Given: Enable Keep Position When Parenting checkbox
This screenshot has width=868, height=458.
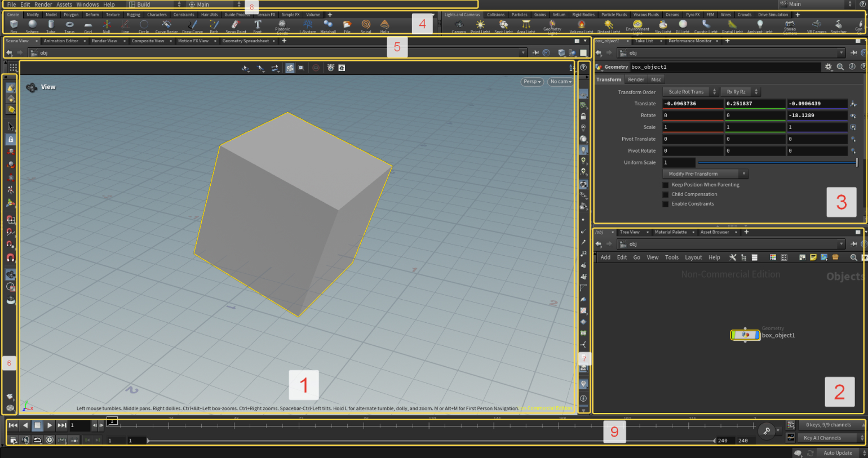Looking at the screenshot, I should pyautogui.click(x=666, y=185).
